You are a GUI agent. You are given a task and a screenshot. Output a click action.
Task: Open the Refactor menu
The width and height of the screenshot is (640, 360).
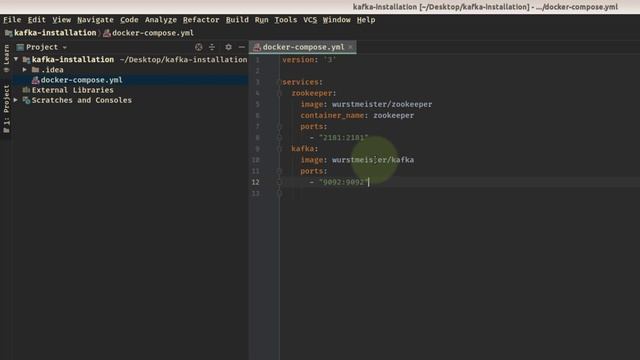tap(201, 20)
